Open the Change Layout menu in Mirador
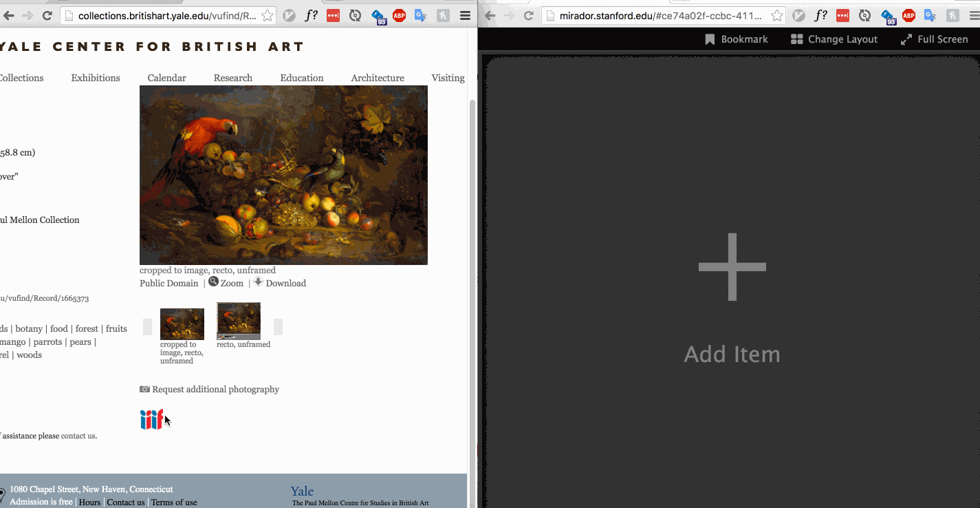The width and height of the screenshot is (980, 508). (x=834, y=39)
